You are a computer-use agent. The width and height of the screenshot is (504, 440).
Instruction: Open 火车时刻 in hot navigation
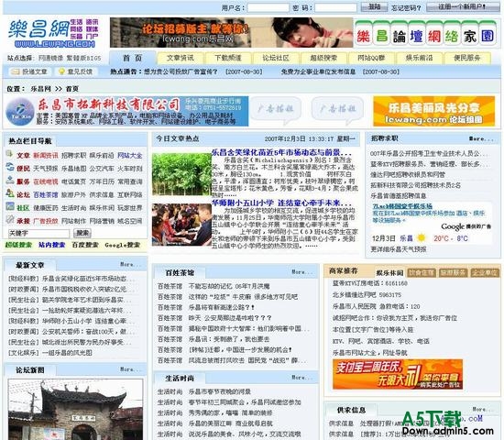(x=130, y=169)
